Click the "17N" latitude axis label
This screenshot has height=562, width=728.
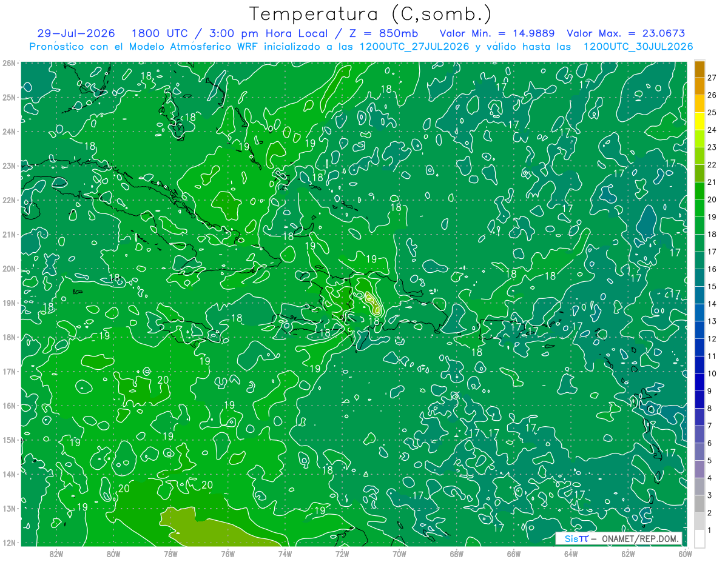click(9, 372)
